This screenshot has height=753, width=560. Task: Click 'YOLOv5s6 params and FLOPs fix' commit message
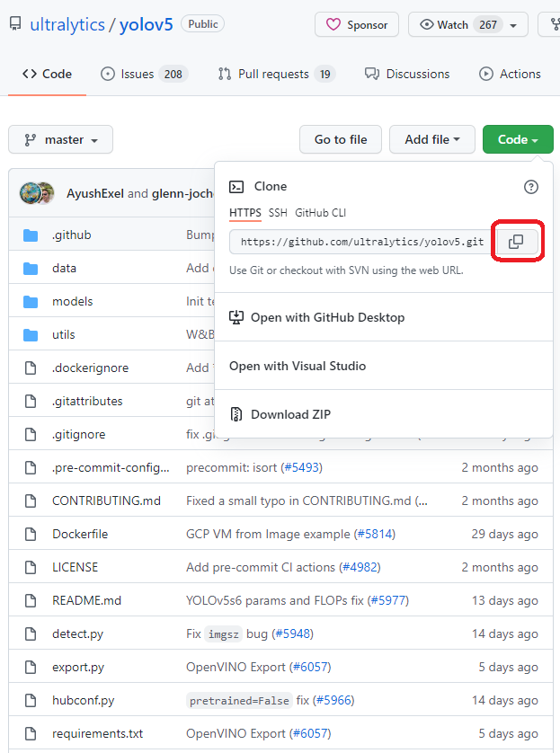[x=275, y=600]
